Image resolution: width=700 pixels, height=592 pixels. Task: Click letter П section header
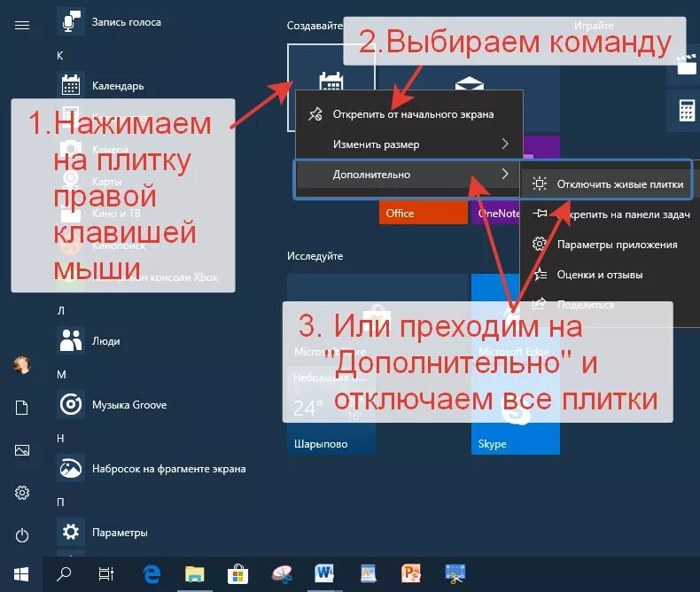[x=60, y=502]
